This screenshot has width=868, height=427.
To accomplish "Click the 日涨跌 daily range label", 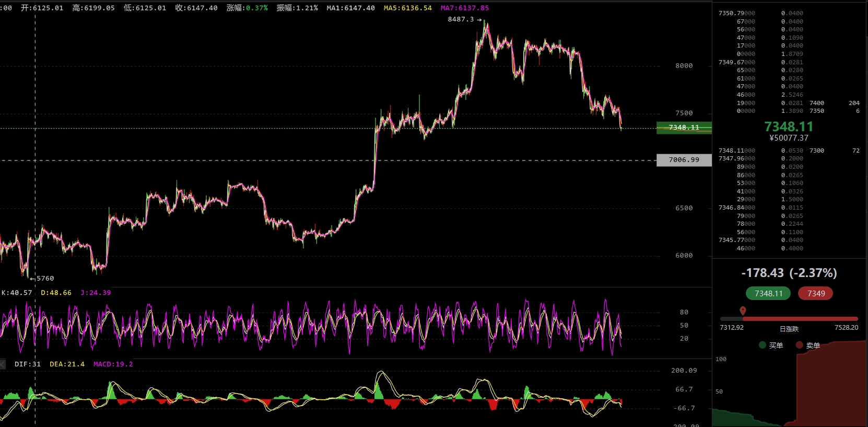I will 789,329.
